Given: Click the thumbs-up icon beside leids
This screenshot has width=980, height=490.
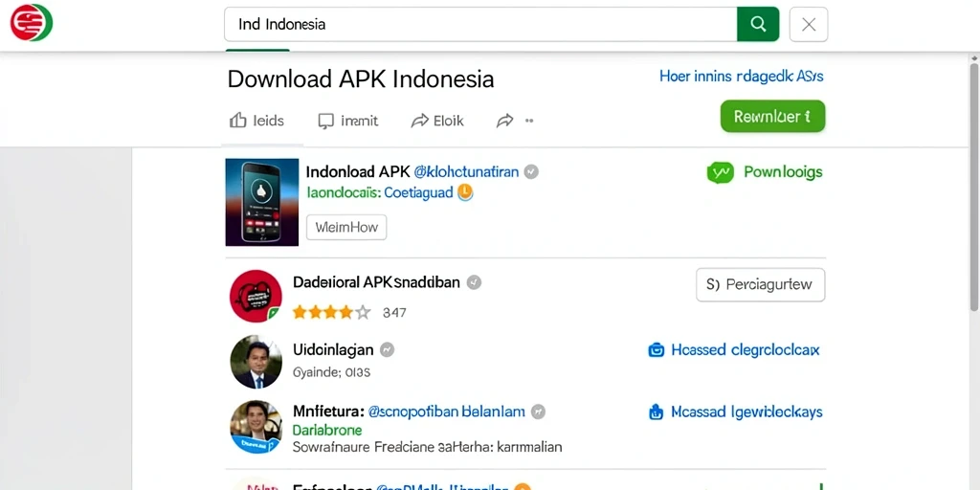Looking at the screenshot, I should click(238, 121).
